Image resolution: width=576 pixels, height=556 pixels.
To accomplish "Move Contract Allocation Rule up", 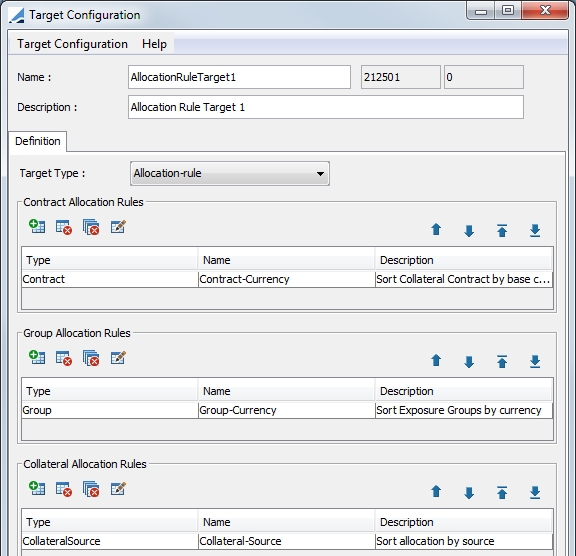I will [436, 230].
